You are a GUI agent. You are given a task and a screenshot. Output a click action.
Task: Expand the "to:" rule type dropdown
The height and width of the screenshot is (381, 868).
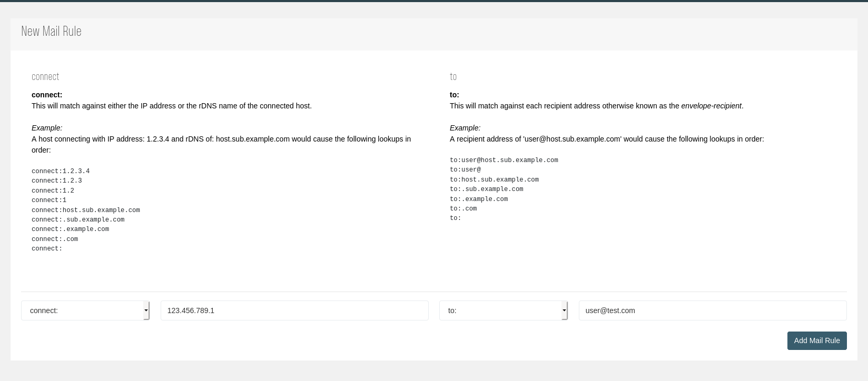pyautogui.click(x=503, y=310)
